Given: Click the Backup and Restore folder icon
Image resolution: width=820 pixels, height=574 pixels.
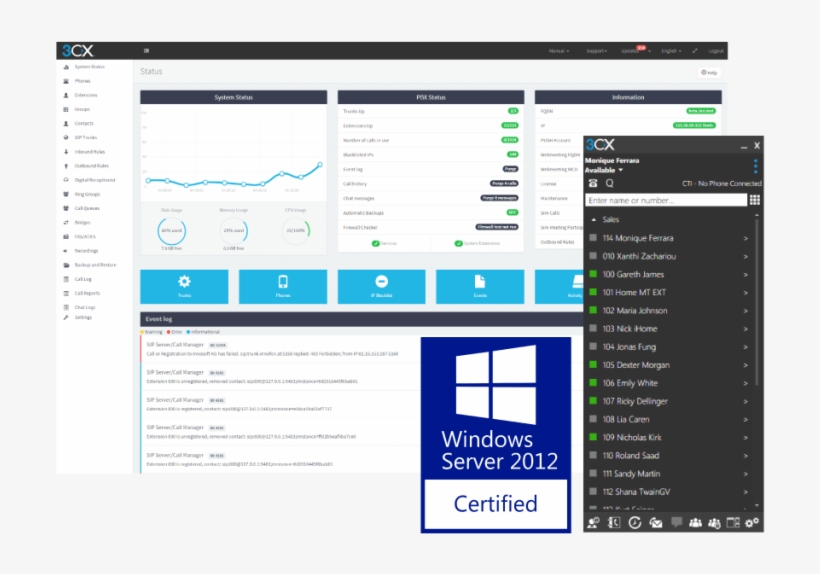Looking at the screenshot, I should click(66, 265).
